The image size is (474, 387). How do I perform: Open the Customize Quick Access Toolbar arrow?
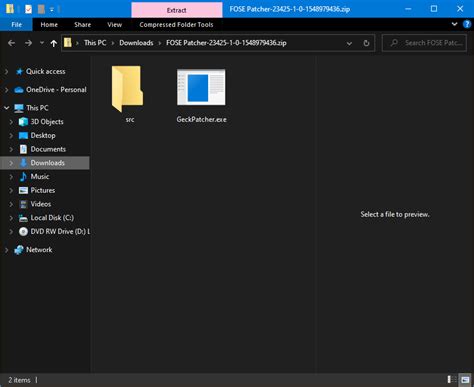tap(52, 9)
